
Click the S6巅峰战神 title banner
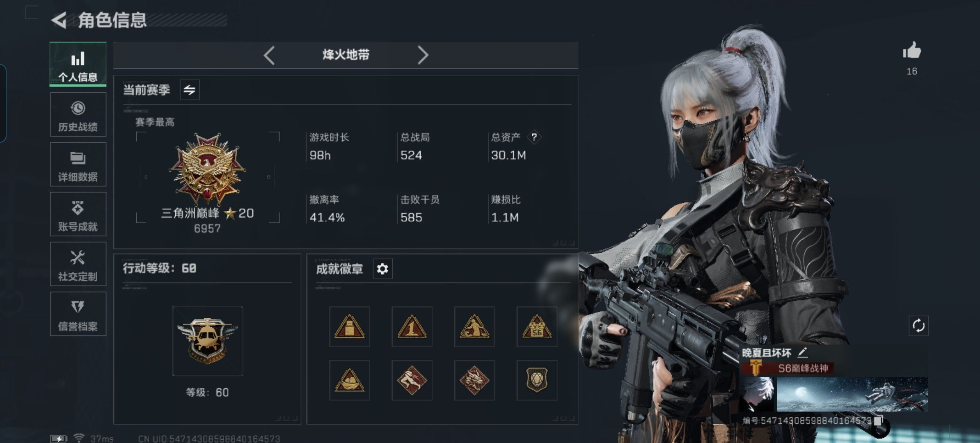[x=788, y=368]
